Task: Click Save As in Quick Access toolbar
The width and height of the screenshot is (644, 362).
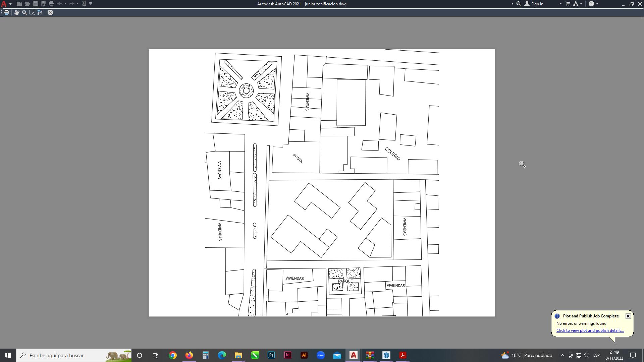Action: 43,4
